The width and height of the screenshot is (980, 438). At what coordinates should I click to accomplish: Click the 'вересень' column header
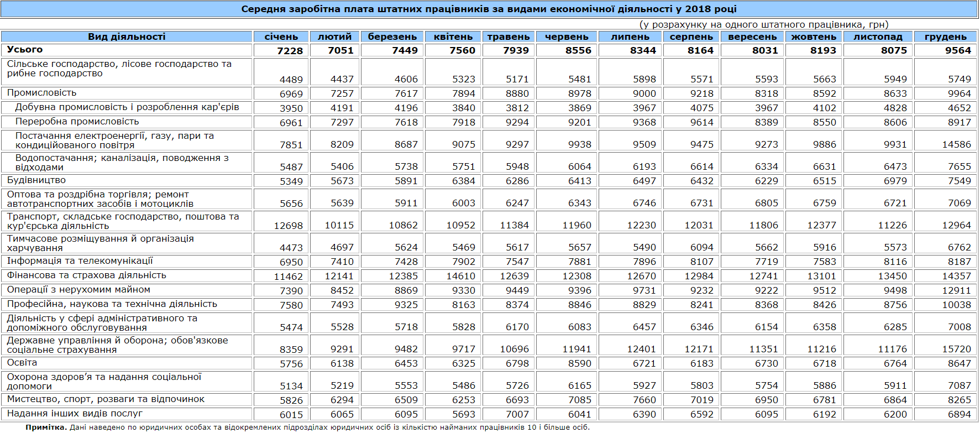tap(752, 36)
